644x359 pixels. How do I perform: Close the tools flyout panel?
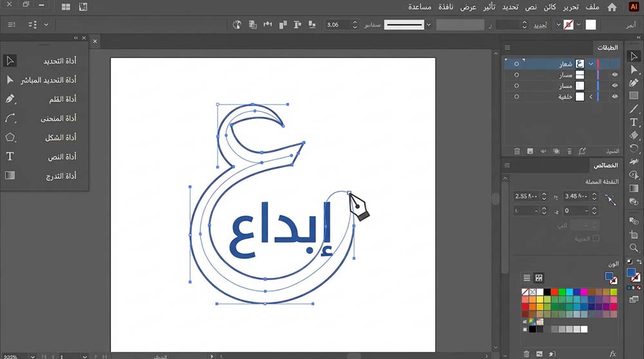tap(84, 38)
